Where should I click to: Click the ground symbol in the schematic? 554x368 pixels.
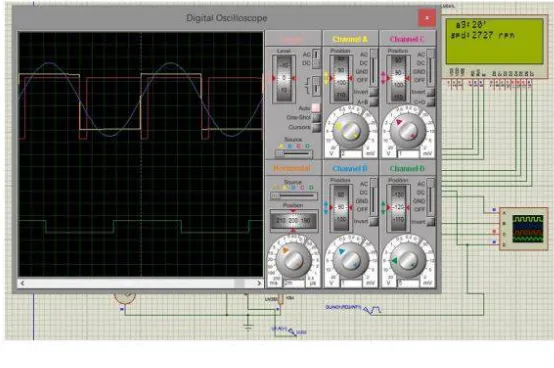[248, 327]
